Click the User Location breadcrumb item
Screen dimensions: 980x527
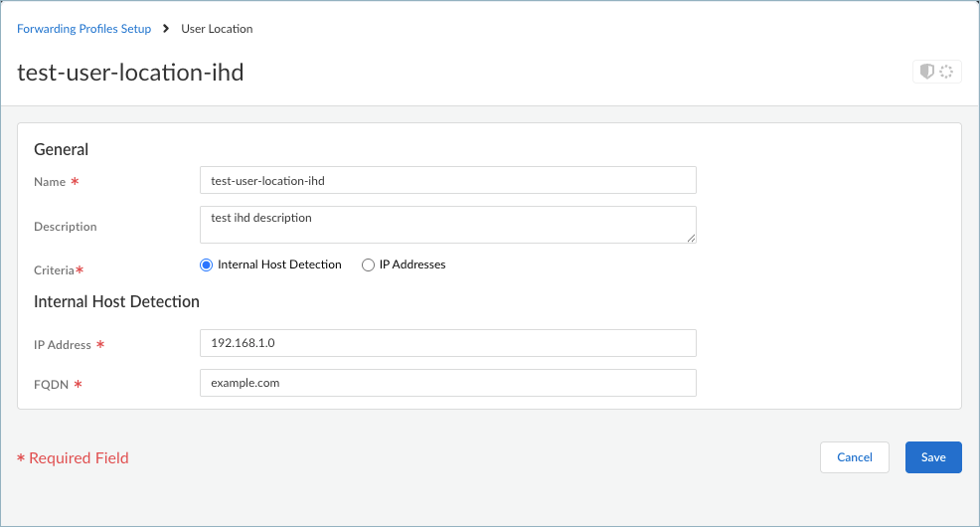point(217,29)
